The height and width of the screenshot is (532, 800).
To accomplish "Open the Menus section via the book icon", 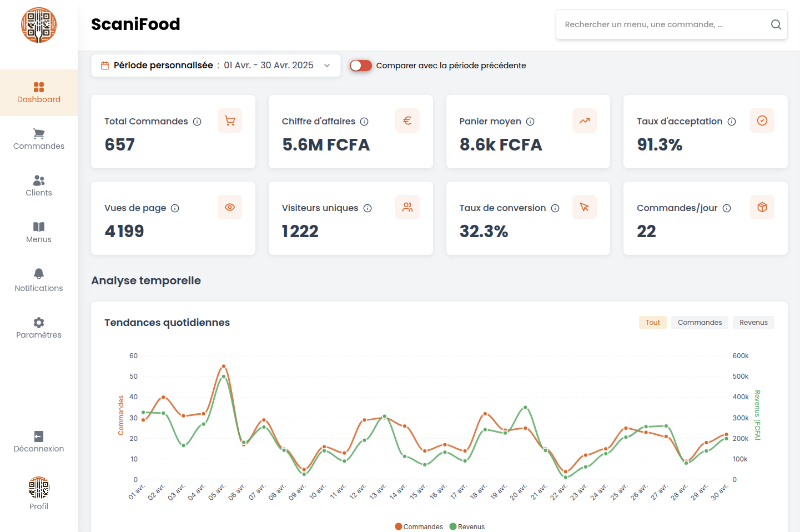I will pos(38,232).
